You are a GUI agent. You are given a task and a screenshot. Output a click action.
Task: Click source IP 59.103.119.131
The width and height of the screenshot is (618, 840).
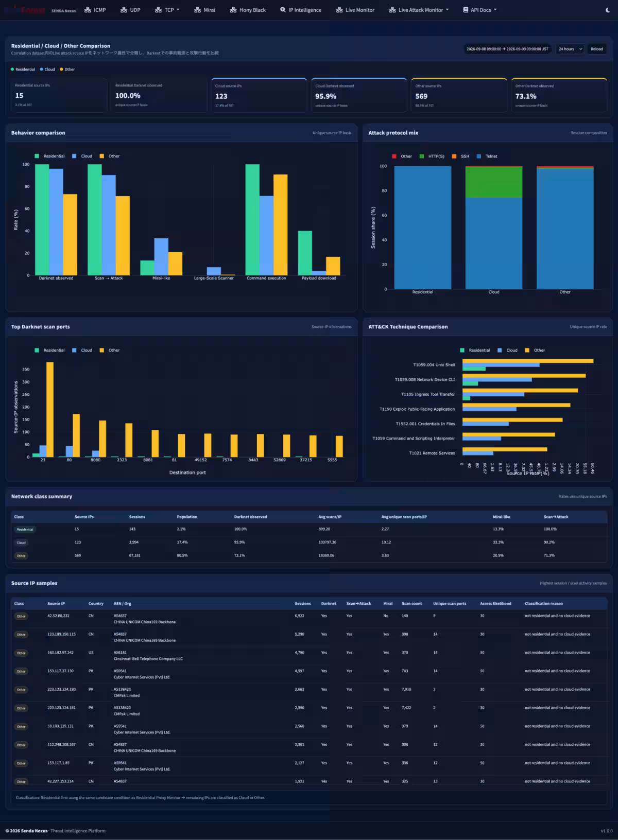(x=60, y=726)
